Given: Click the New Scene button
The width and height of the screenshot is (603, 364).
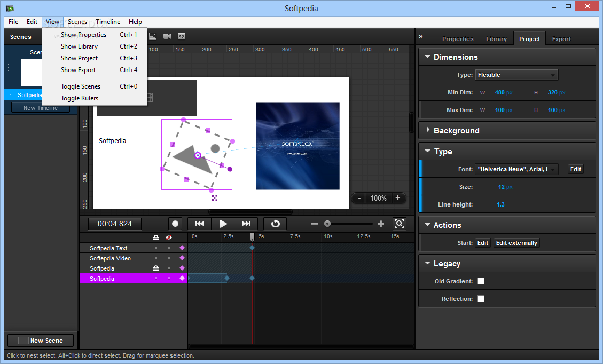Looking at the screenshot, I should 41,341.
